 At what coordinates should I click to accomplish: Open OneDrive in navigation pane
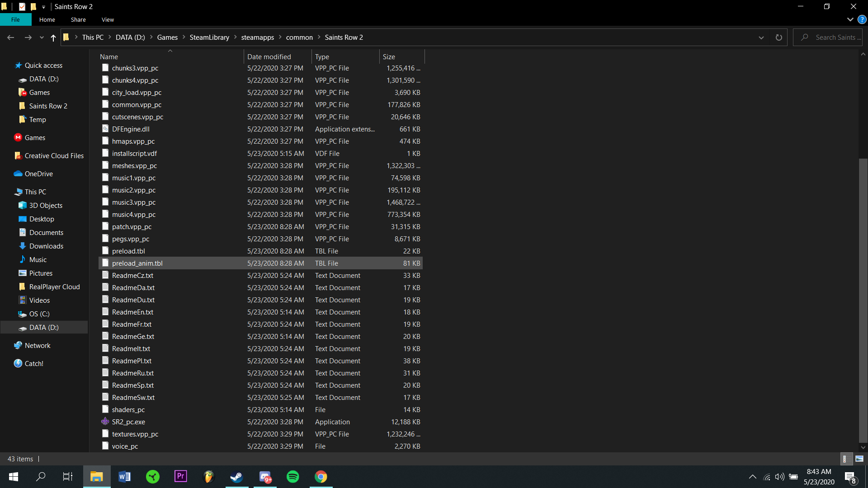(38, 174)
